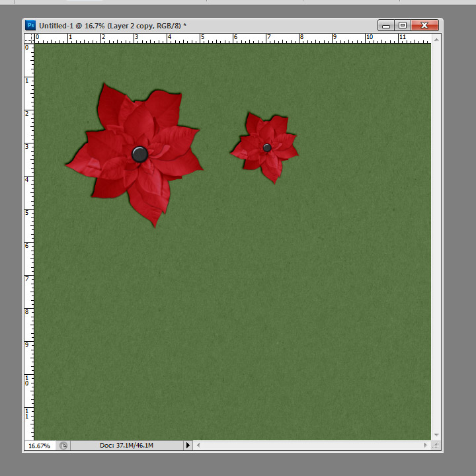Click the status bar preview icon
Screen dimensions: 476x476
(63, 446)
